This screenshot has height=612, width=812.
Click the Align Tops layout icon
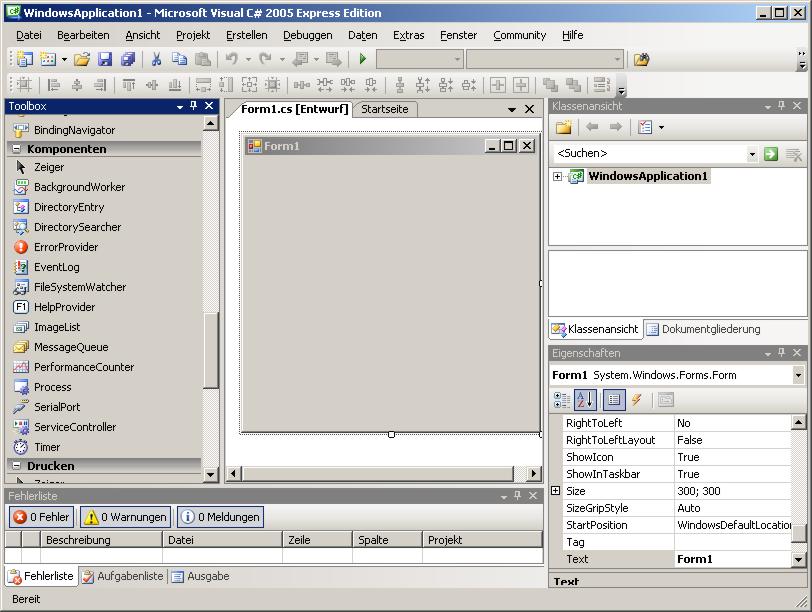coord(128,84)
